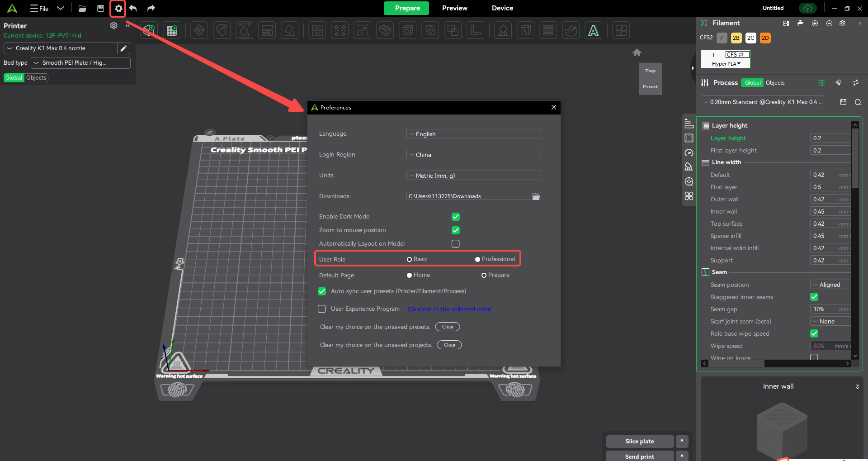868x461 pixels.
Task: Open filament settings gear icon
Action: 843,23
